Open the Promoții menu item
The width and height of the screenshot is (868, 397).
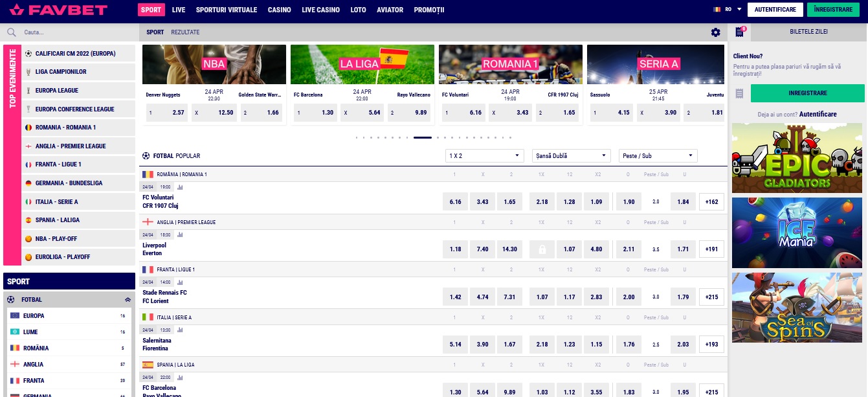[429, 10]
